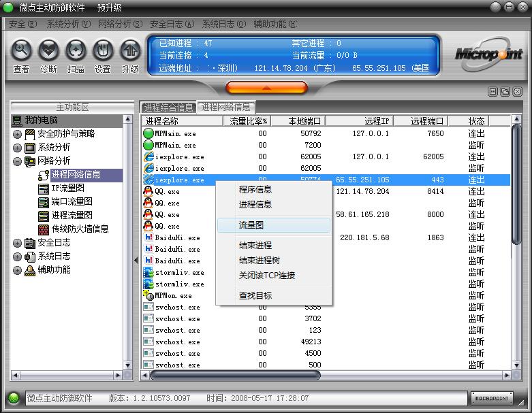Click the panel close X icon below logo

pyautogui.click(x=517, y=91)
